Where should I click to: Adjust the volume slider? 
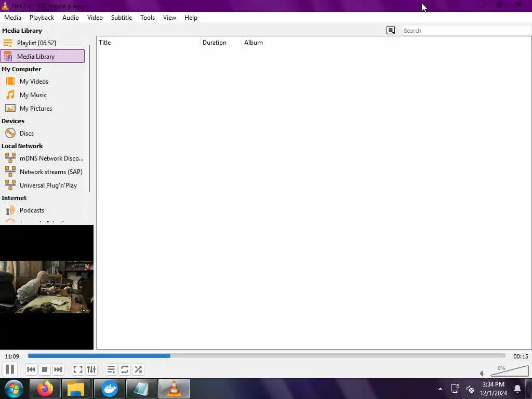(509, 371)
